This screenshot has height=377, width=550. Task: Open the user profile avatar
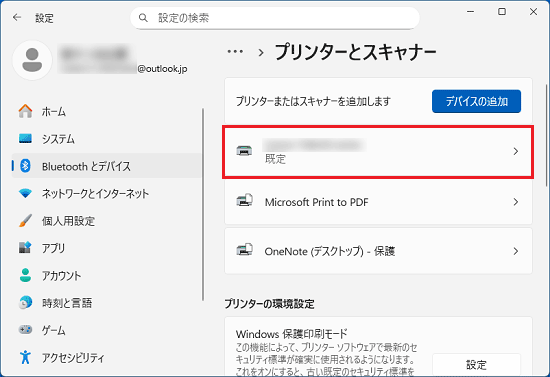32,60
